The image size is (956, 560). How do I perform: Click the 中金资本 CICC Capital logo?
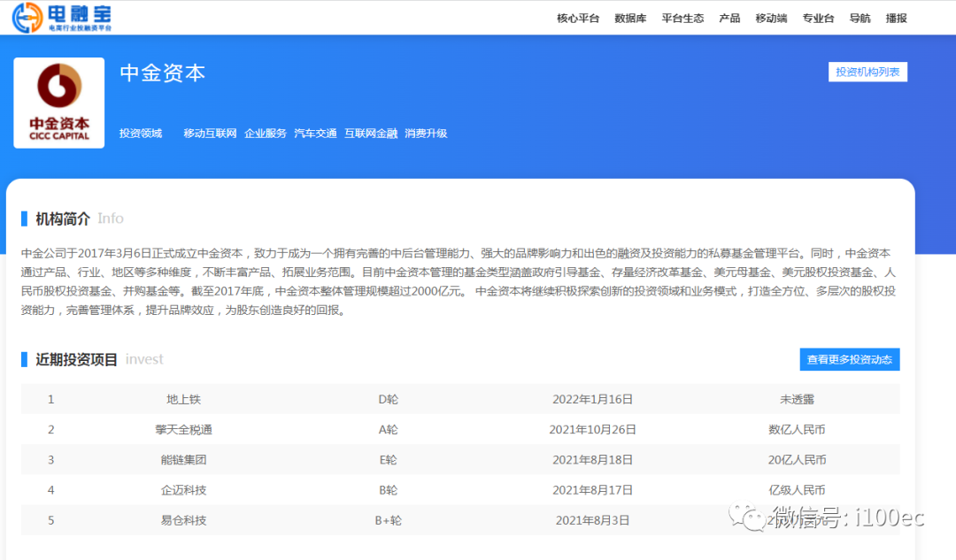(59, 103)
